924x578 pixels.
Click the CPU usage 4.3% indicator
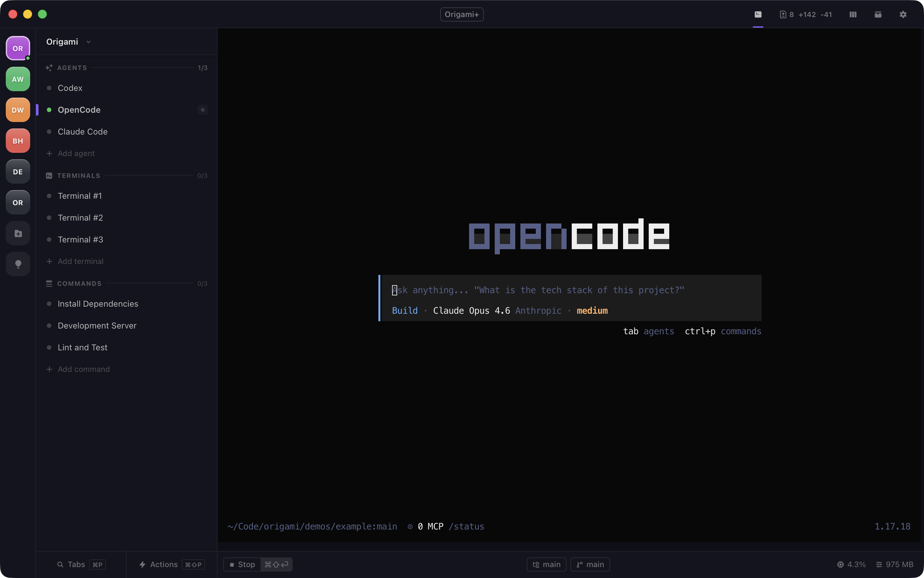(851, 565)
